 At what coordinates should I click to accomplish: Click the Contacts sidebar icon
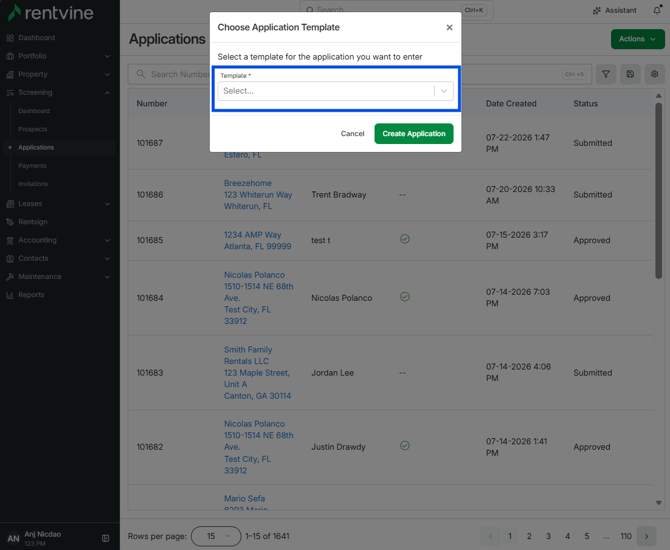tap(10, 259)
